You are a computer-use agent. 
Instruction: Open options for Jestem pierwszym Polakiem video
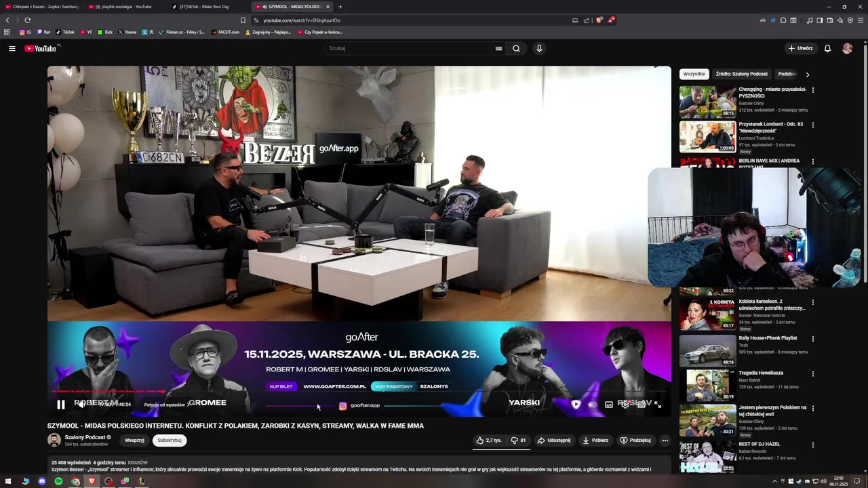click(813, 409)
